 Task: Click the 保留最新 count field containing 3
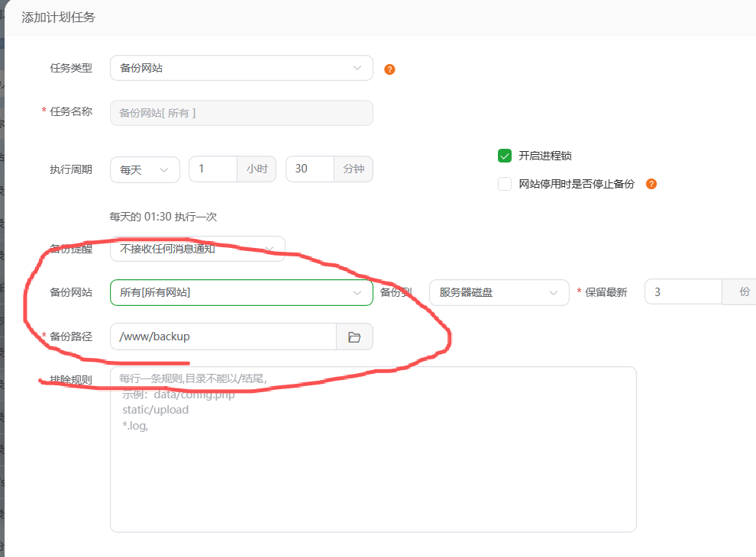[683, 291]
